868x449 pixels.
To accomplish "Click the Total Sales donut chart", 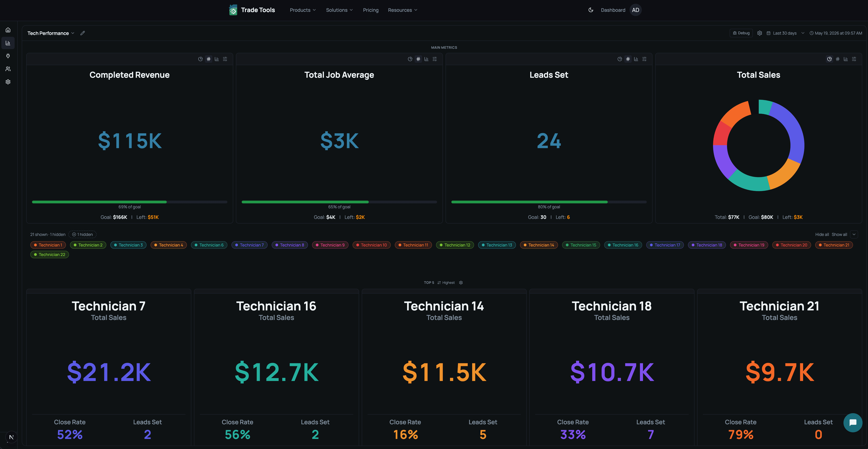I will [758, 145].
